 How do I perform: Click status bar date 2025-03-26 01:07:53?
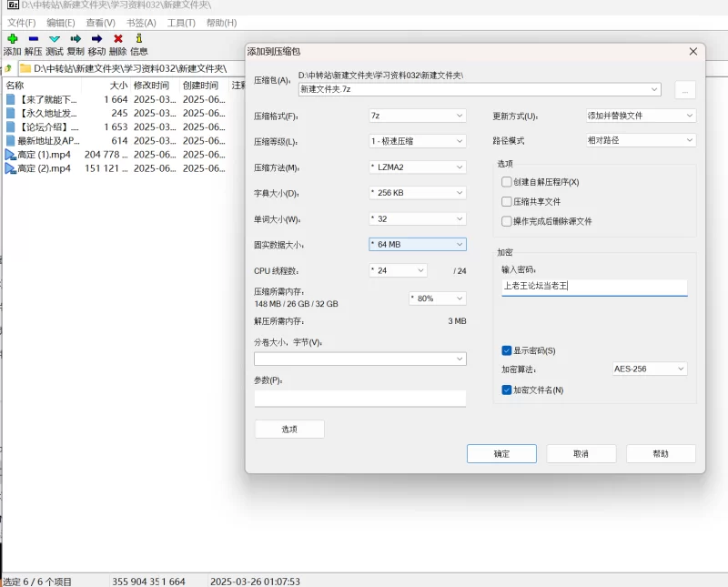(x=255, y=582)
